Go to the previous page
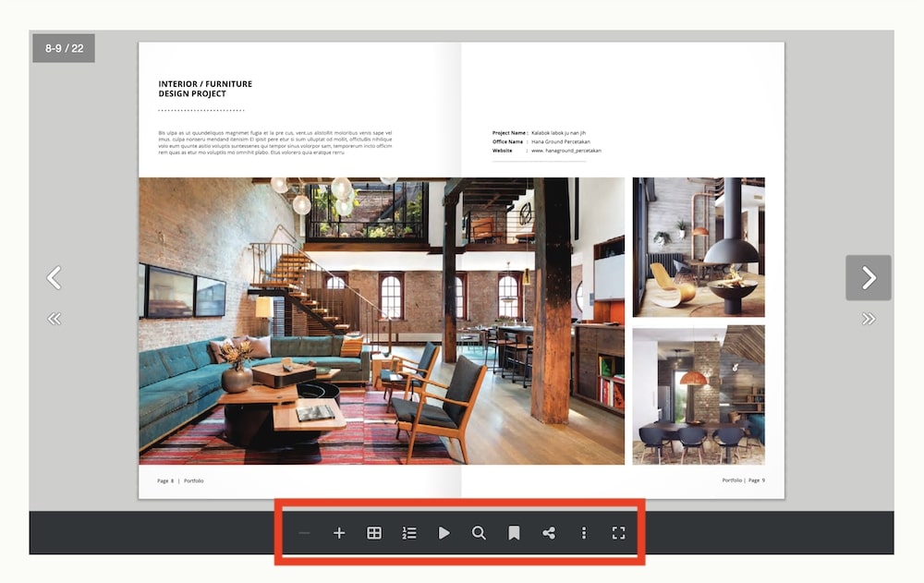 click(55, 277)
